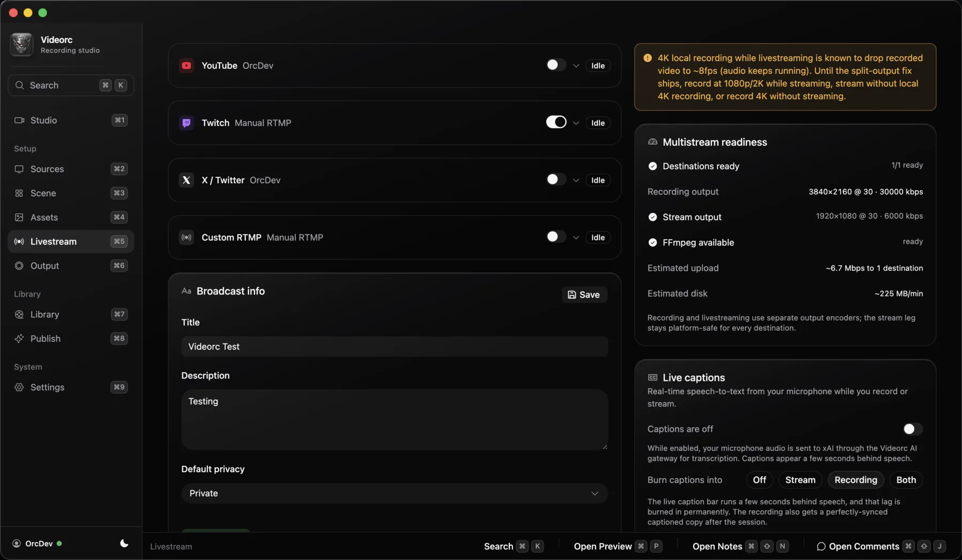Expand the Custom RTMP destination chevron
Screen dimensions: 962x560
click(576, 237)
